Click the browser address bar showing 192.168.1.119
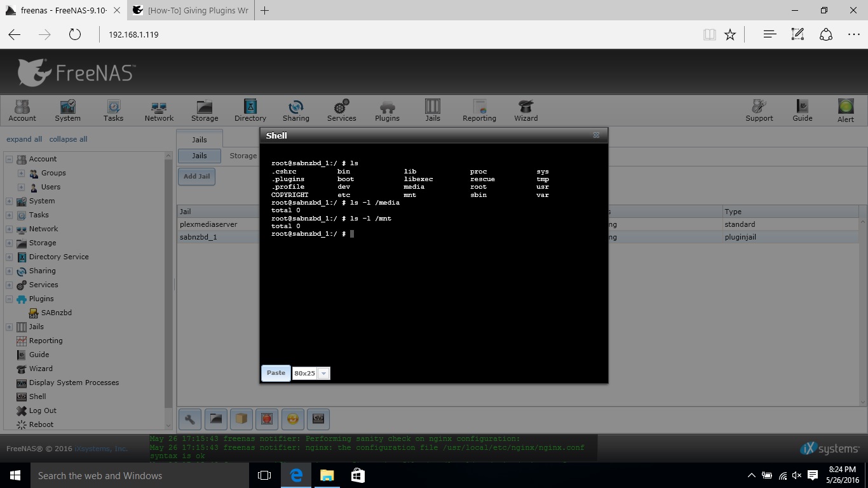868x488 pixels. [381, 34]
